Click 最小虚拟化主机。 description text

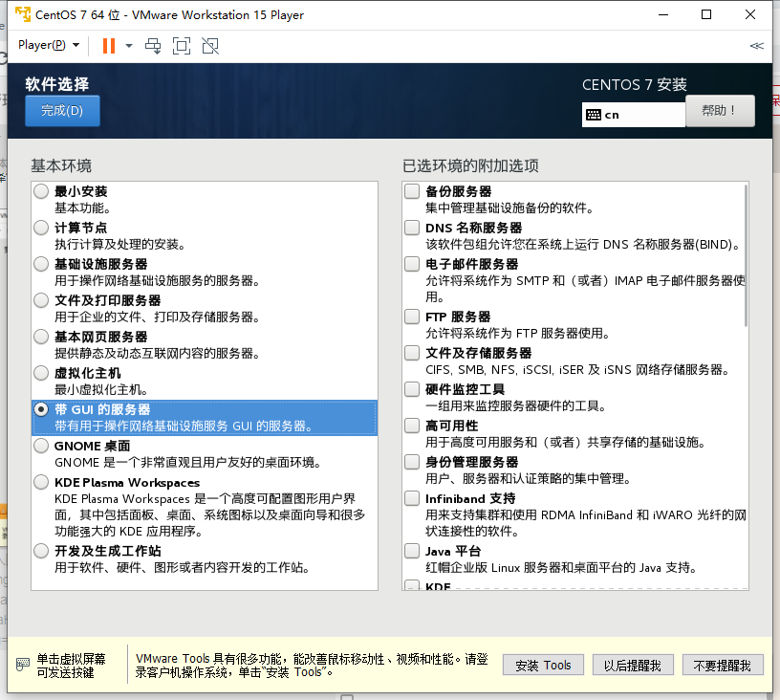coord(101,389)
